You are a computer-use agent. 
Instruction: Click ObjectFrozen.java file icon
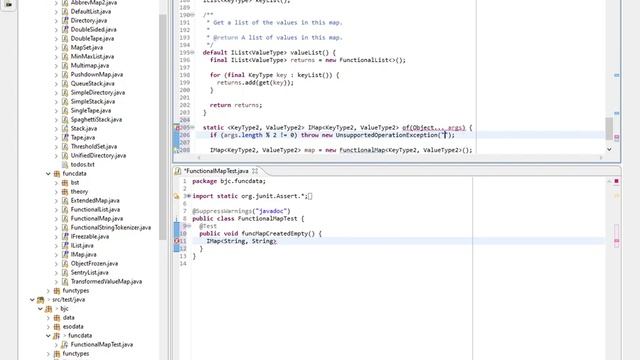point(65,263)
